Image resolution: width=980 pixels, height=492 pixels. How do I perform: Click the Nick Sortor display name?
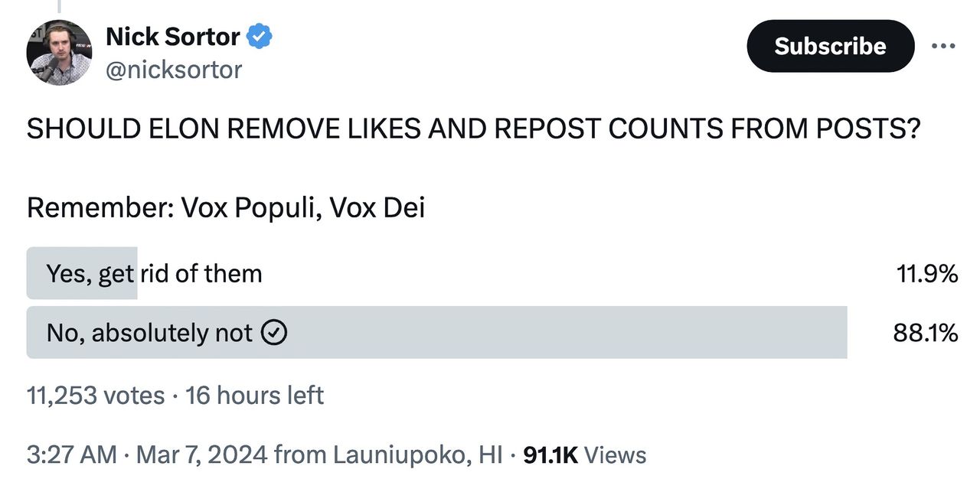point(172,36)
